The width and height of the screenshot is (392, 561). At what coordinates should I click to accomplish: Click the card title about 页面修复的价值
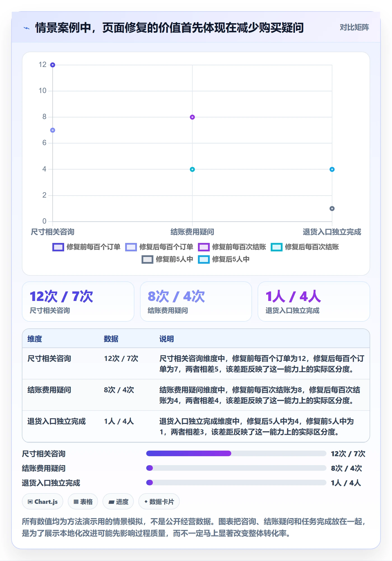(169, 28)
